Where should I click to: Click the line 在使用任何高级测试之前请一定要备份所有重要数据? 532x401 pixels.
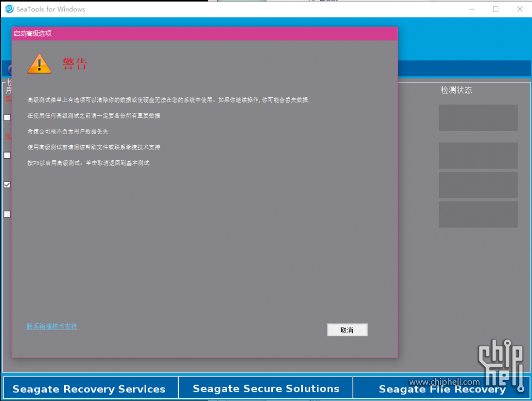93,116
